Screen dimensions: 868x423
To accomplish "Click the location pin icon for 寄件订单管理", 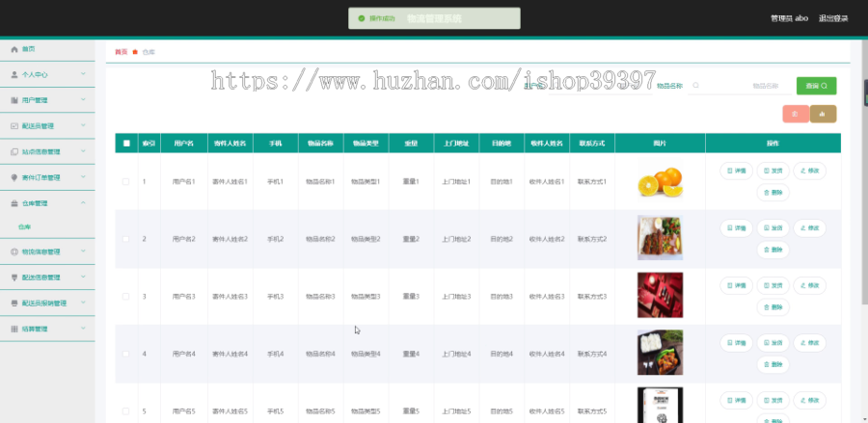I will tap(14, 177).
